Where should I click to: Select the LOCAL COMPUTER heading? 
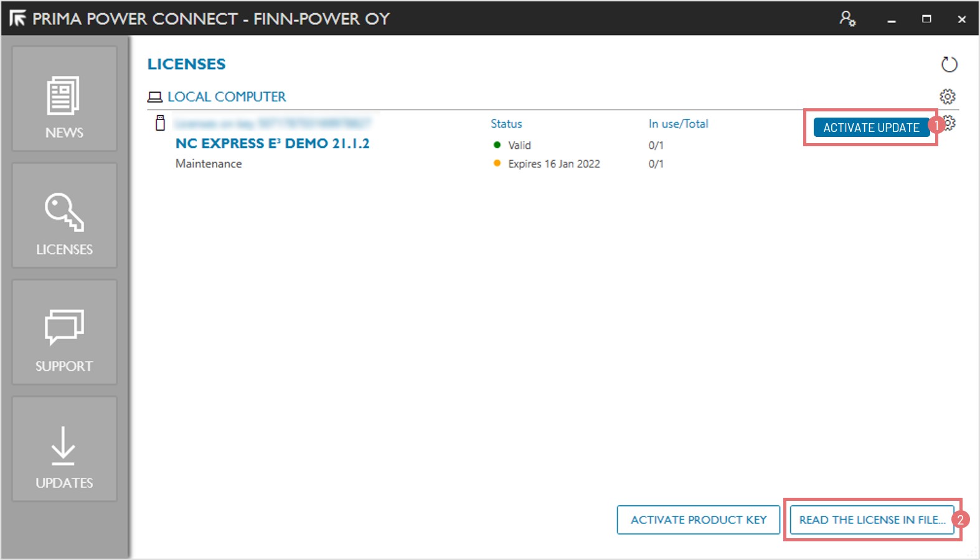[x=227, y=97]
